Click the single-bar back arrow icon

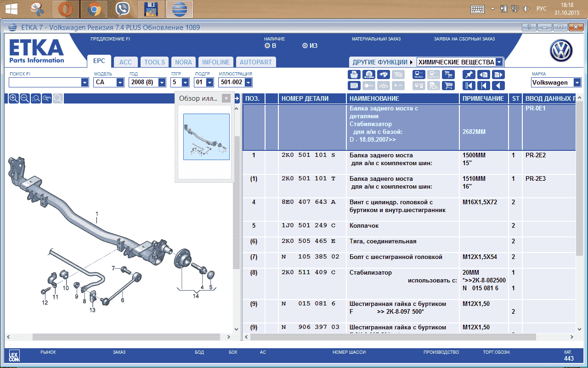(x=484, y=86)
